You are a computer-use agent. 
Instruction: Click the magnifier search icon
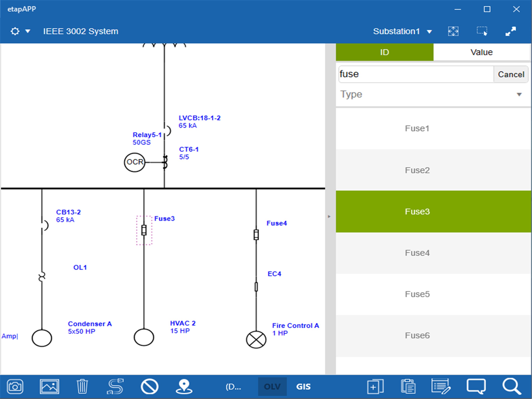click(x=511, y=387)
